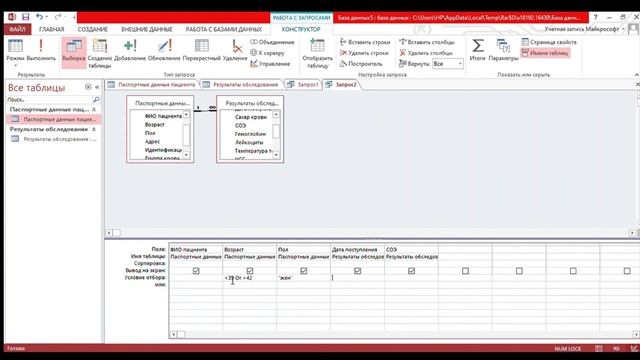Open the Параметры query parameters
Screen dimensions: 640x360
503,50
